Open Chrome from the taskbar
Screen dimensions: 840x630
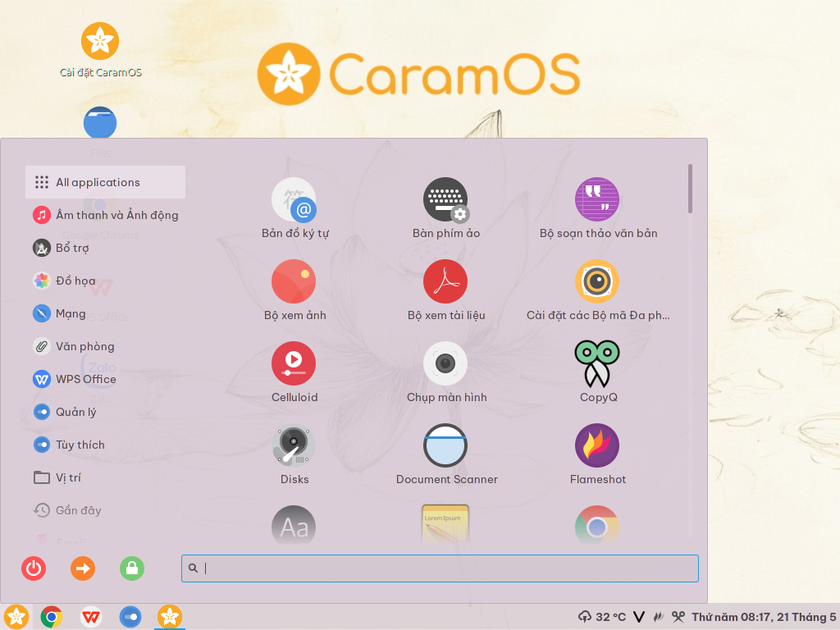coord(52,617)
